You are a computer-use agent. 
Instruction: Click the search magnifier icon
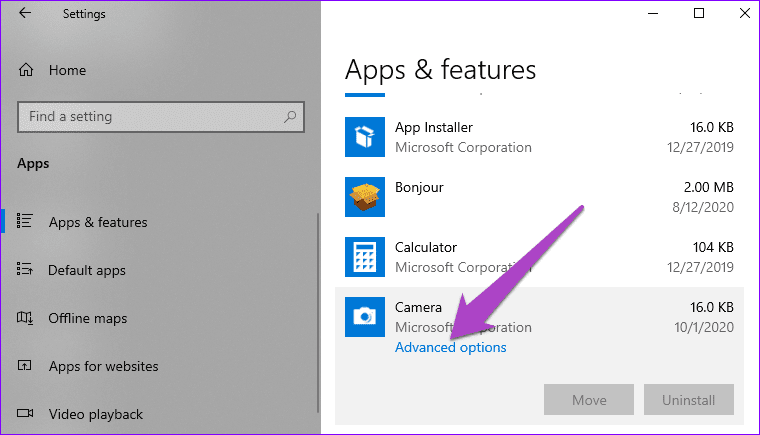(290, 117)
